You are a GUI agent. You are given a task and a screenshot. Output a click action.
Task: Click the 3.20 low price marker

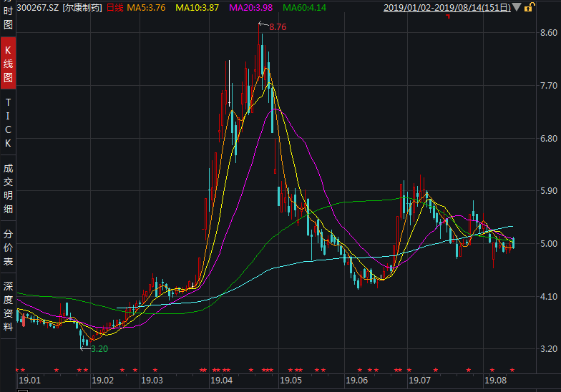coord(99,349)
